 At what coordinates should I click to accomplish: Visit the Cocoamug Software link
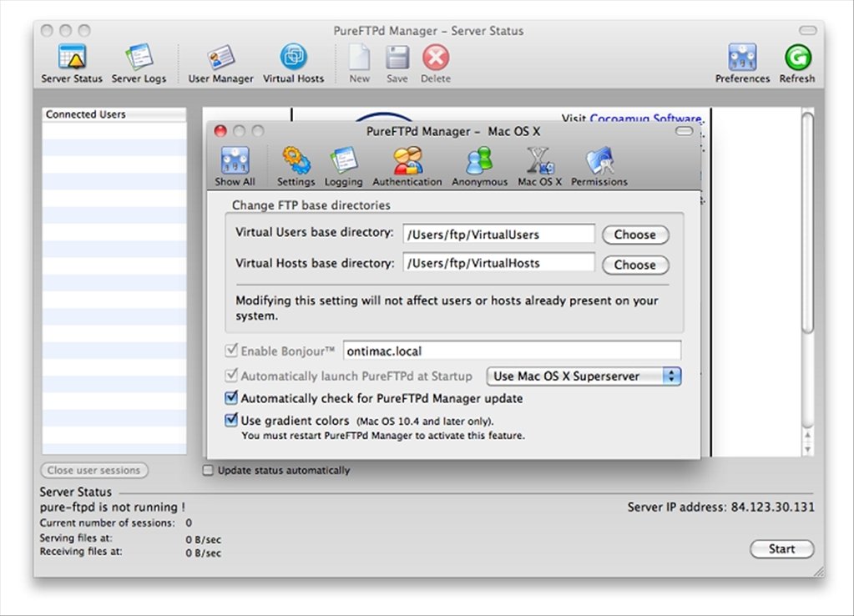(645, 119)
